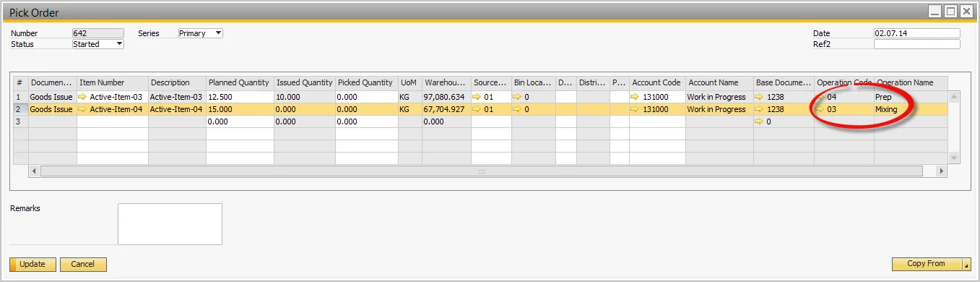Viewport: 980px width, 282px height.
Task: Click the horizontal scrollbar of the grid
Action: [x=482, y=171]
